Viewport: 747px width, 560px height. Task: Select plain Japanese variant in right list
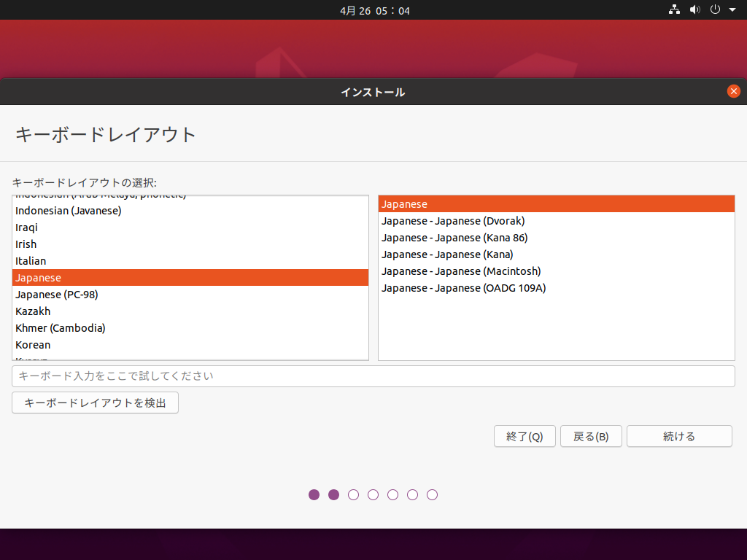(x=557, y=204)
